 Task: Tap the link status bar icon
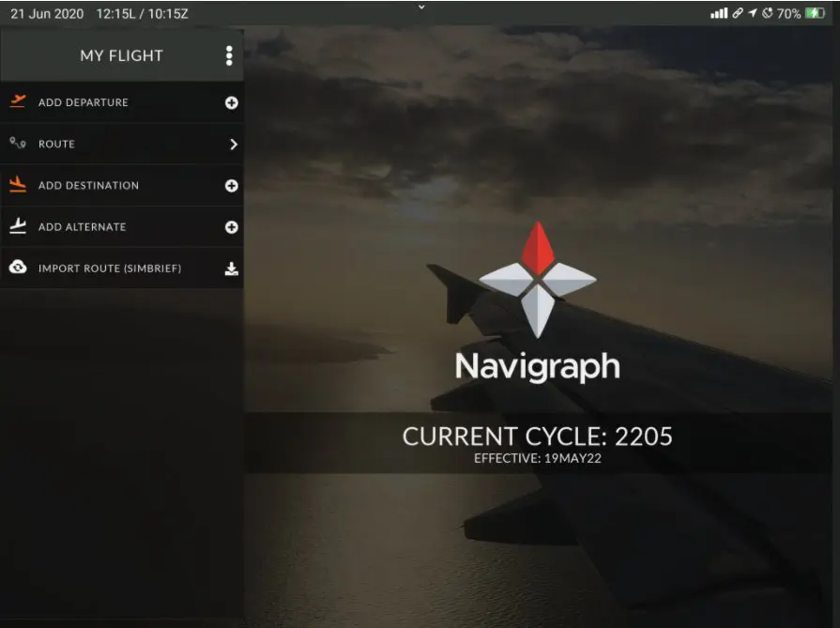739,13
